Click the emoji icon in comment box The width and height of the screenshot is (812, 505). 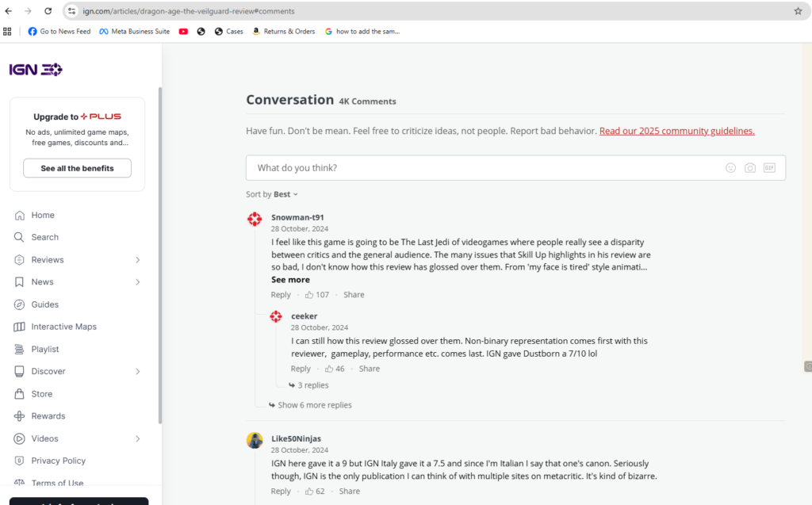click(730, 168)
